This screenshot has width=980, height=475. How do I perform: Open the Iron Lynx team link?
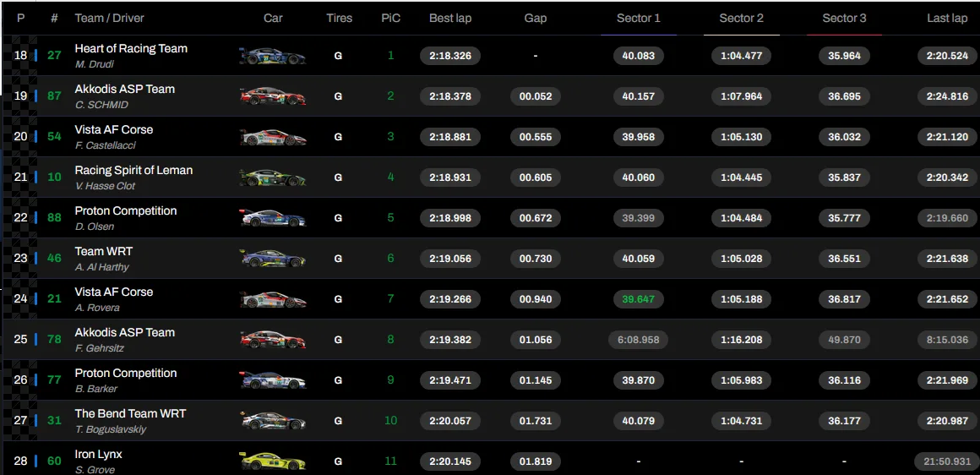[x=98, y=455]
